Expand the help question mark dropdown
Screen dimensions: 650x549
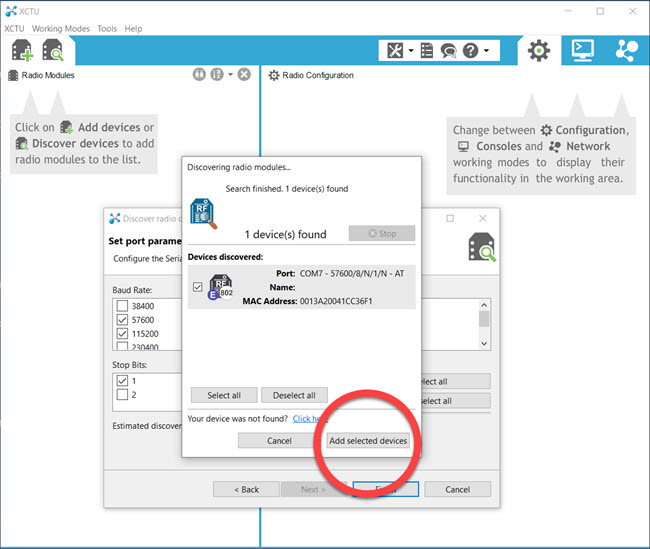click(487, 50)
